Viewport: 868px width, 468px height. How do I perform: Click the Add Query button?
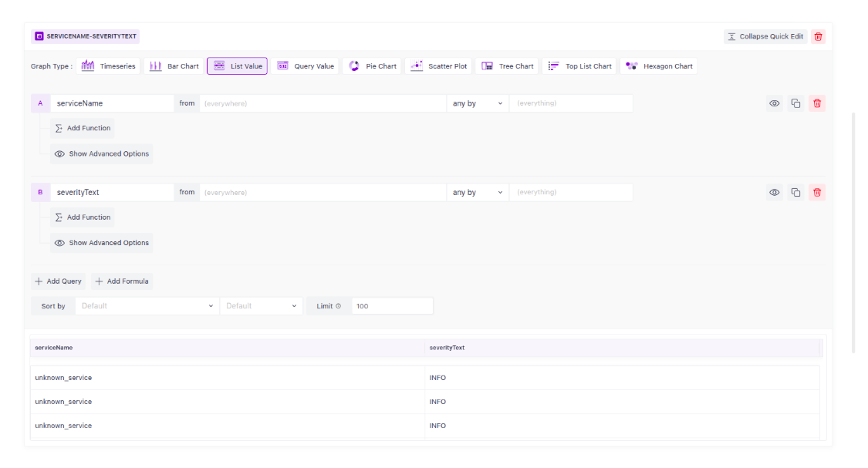(x=59, y=281)
